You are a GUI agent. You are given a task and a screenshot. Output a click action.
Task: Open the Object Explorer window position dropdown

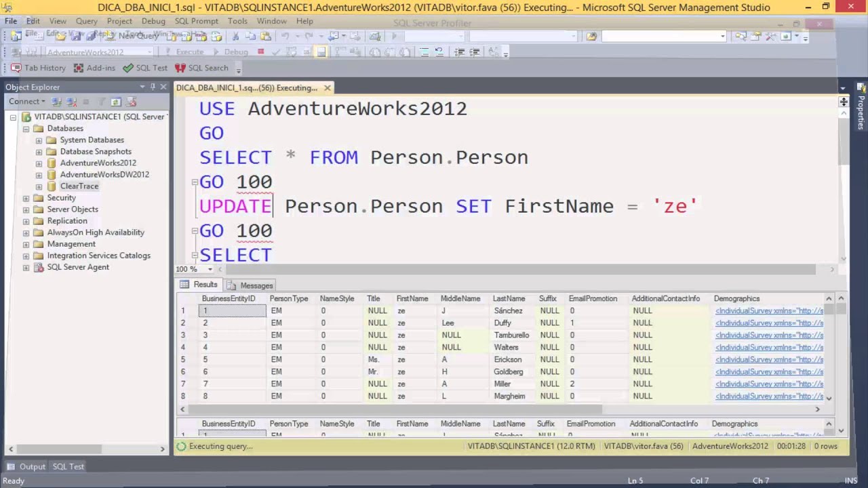pos(142,87)
